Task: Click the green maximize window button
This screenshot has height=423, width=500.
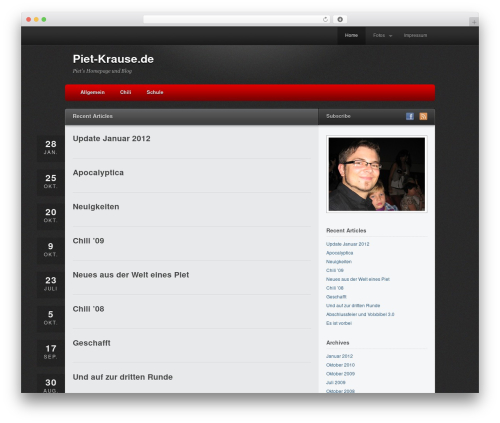Action: point(44,19)
